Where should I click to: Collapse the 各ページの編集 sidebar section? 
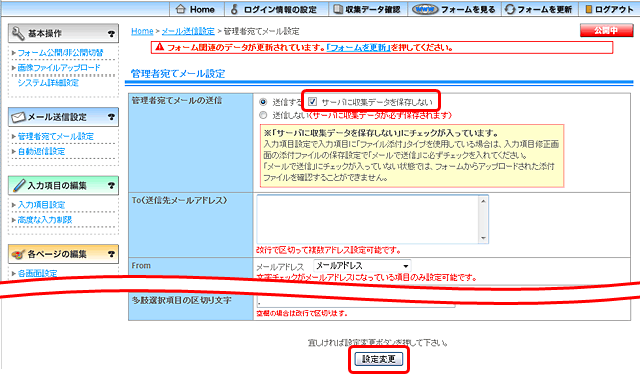[63, 254]
